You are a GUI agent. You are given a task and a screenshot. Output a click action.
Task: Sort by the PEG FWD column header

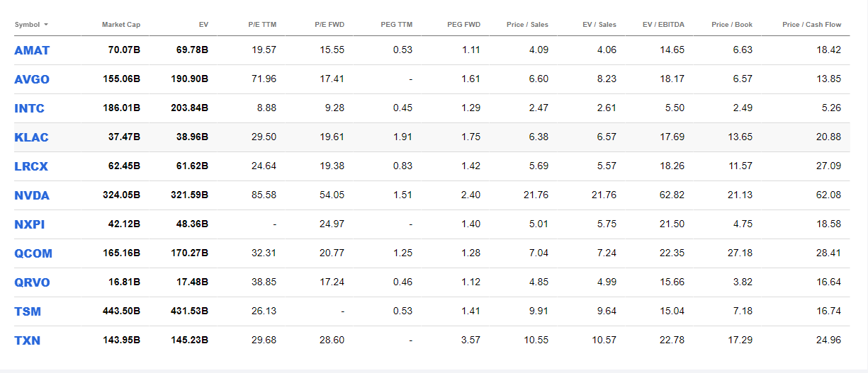tap(463, 25)
